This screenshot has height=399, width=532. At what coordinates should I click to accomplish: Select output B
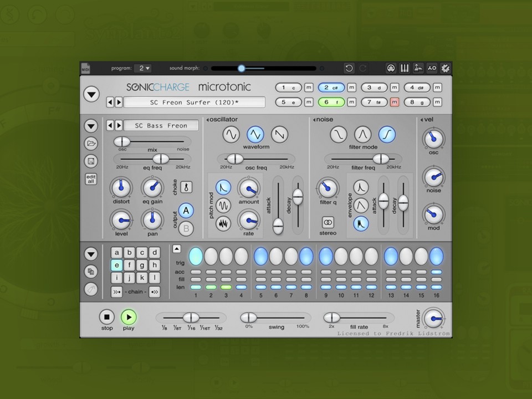point(186,229)
